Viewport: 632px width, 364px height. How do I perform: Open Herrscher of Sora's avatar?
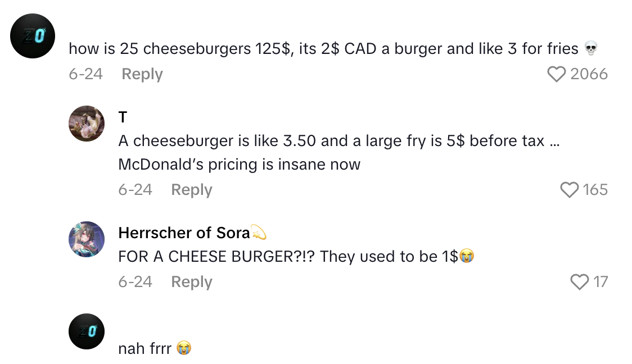[x=86, y=239]
